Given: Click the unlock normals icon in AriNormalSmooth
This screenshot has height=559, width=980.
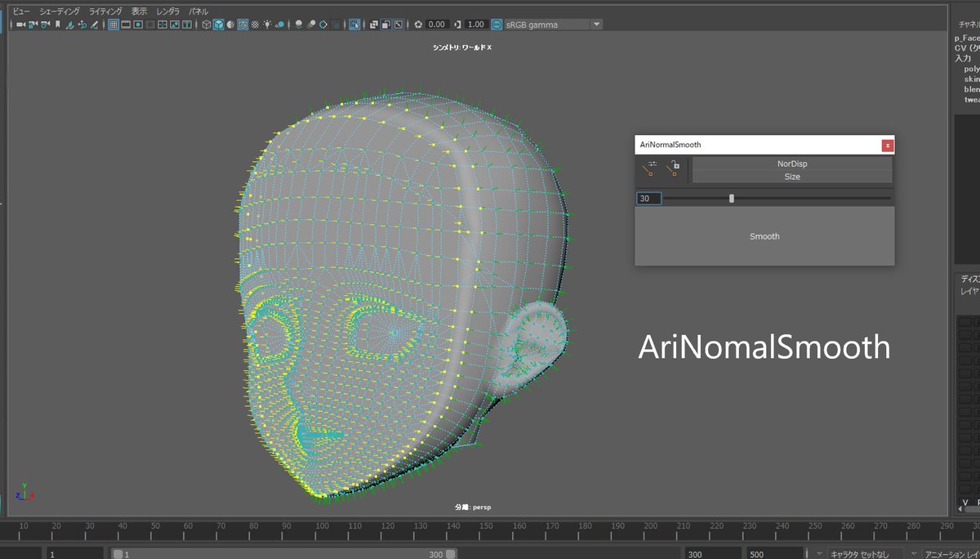Looking at the screenshot, I should [673, 169].
